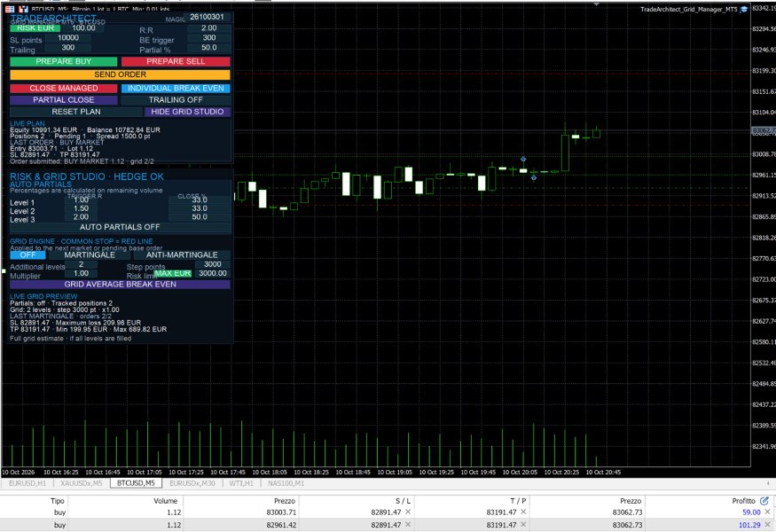Edit the R:R field showing 2.00

point(208,28)
